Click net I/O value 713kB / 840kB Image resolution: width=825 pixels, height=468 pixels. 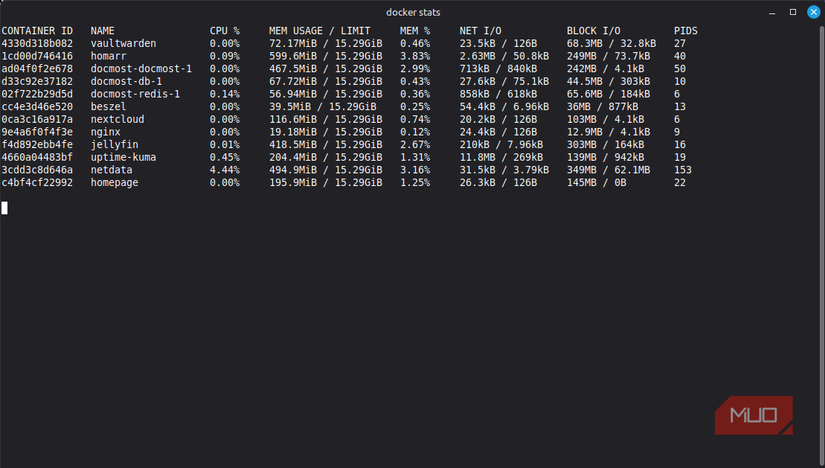[498, 68]
